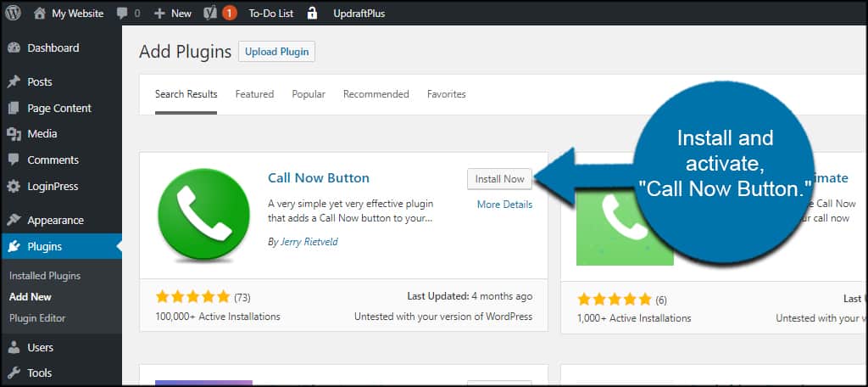Screen dimensions: 868x387
Task: Click the plus icon beside New
Action: click(159, 14)
